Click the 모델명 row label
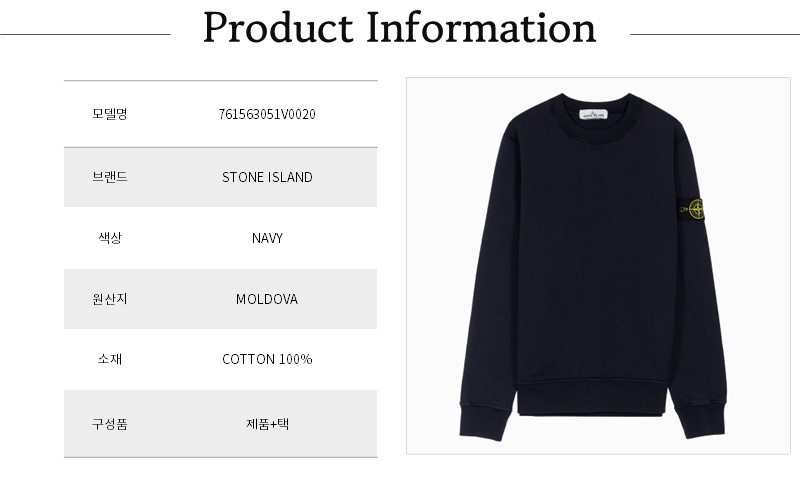 pos(109,114)
